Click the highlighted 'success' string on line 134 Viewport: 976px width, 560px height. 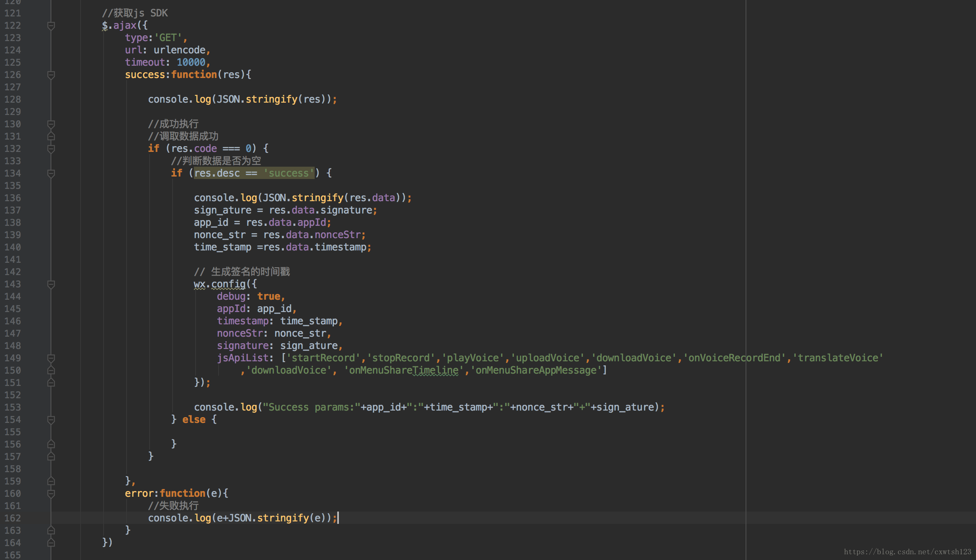point(289,173)
